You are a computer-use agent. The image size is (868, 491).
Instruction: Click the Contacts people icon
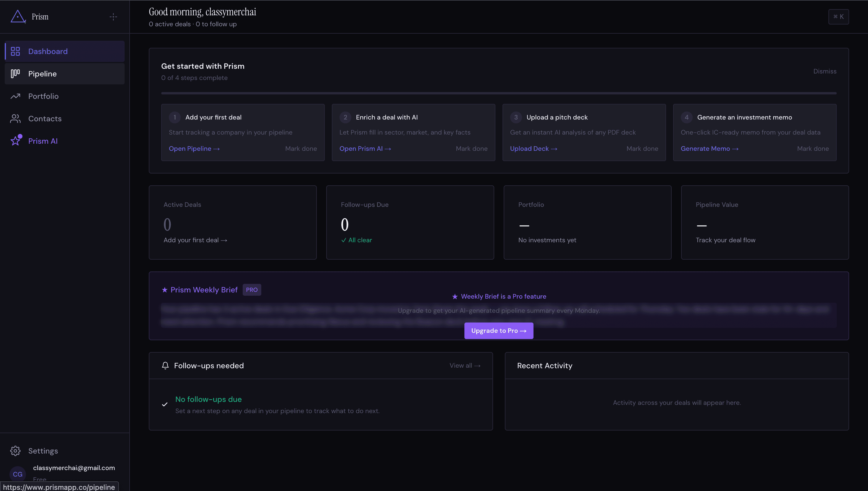15,118
